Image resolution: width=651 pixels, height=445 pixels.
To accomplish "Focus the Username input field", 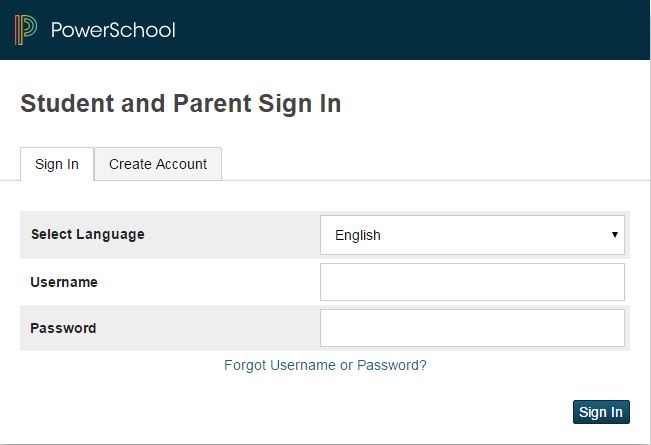I will (x=472, y=282).
